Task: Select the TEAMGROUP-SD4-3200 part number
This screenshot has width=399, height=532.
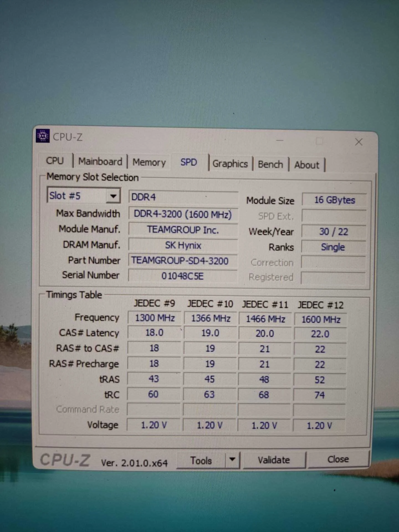Action: pyautogui.click(x=183, y=261)
